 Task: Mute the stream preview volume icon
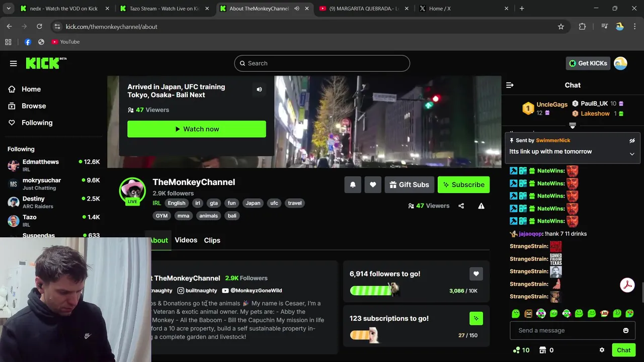[259, 89]
